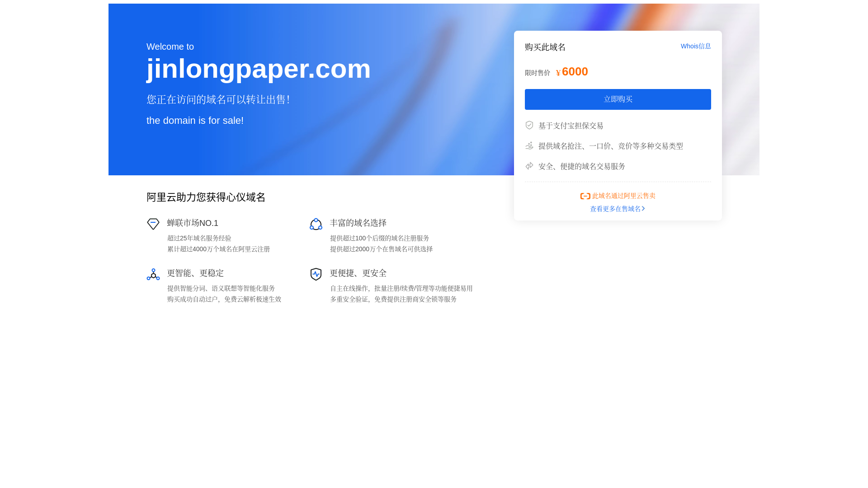Click the 丰富的域名选择 feature heading
The height and width of the screenshot is (488, 868).
[x=358, y=223]
